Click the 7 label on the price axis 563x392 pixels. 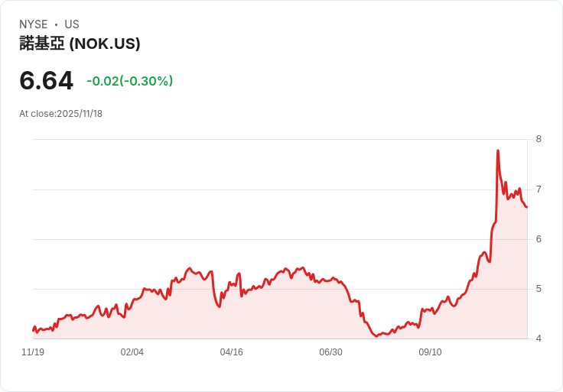point(539,189)
